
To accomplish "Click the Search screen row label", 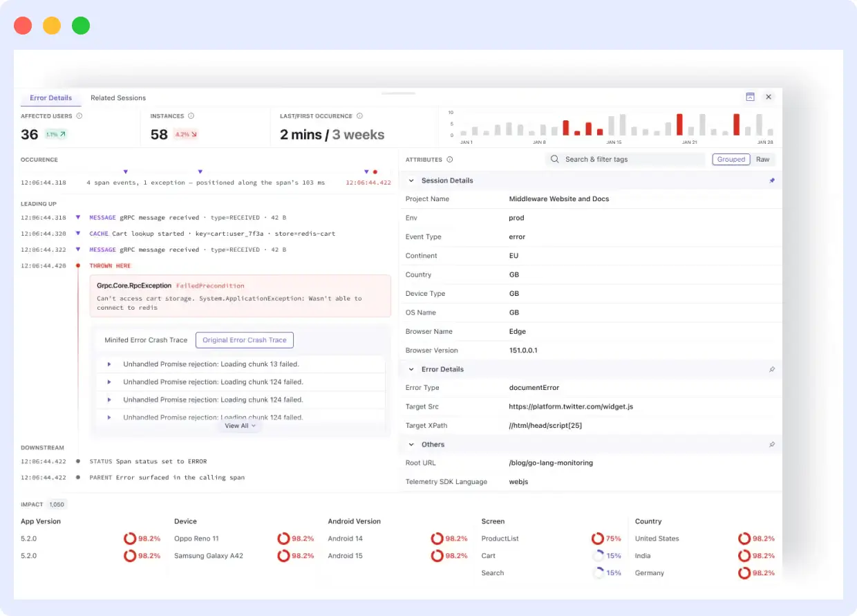I will (x=493, y=573).
